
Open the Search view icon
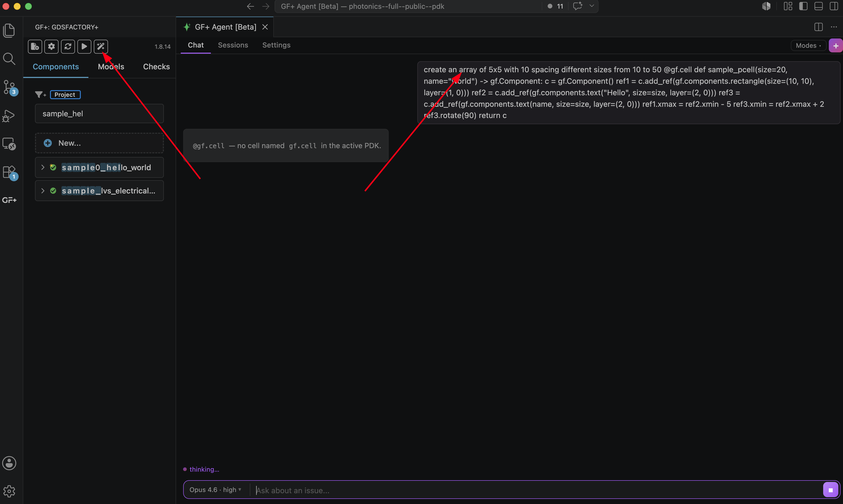(x=9, y=59)
